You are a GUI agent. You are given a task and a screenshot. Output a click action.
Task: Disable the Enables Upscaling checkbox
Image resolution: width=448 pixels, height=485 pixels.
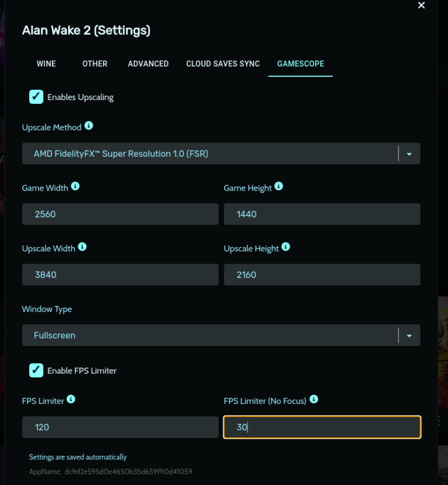[36, 97]
